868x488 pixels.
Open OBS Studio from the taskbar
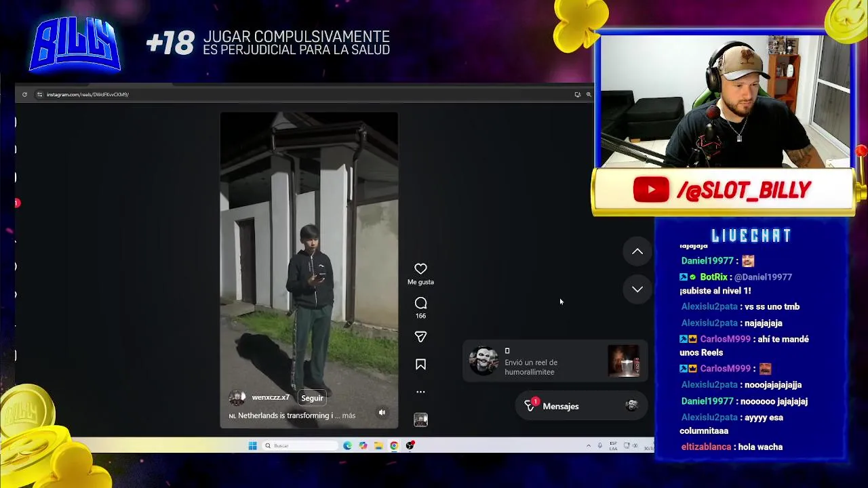coord(410,445)
